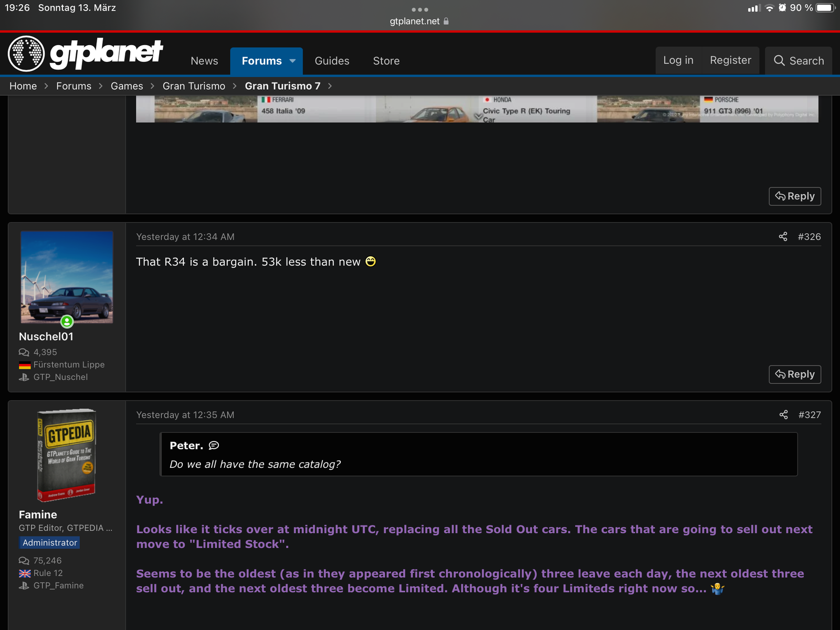This screenshot has height=630, width=840.
Task: Click timestamp Yesterday at 12:34 AM
Action: 185,237
